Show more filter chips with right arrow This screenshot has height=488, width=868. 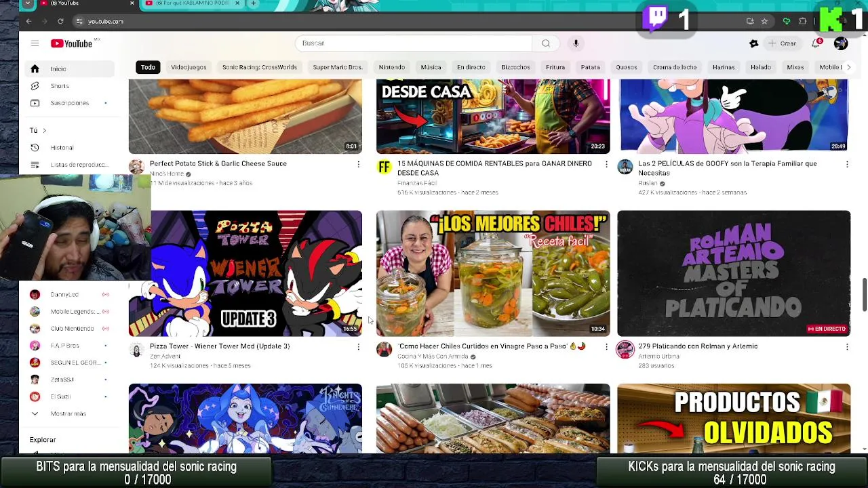click(848, 67)
